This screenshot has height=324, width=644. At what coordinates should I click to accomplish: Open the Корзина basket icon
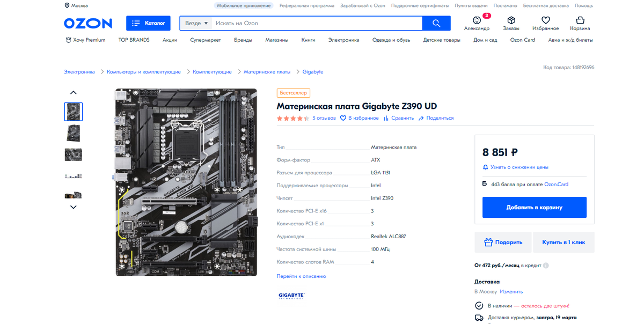click(x=580, y=20)
